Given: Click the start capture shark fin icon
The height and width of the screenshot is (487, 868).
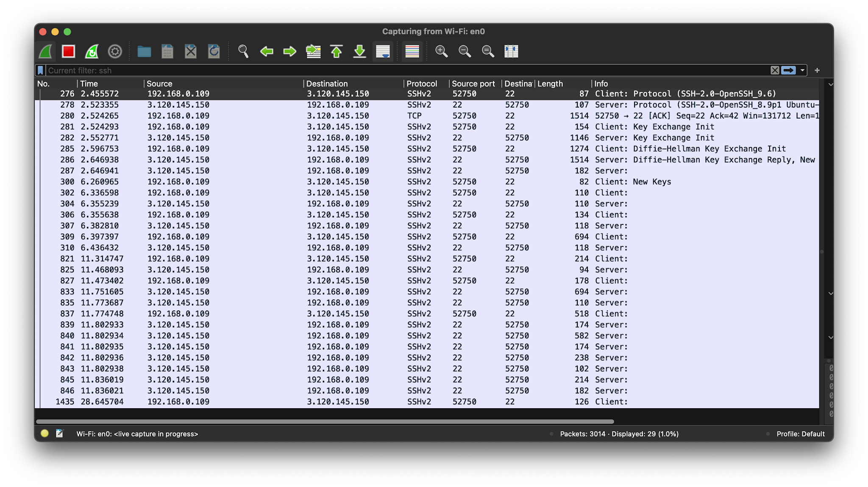Looking at the screenshot, I should 45,52.
